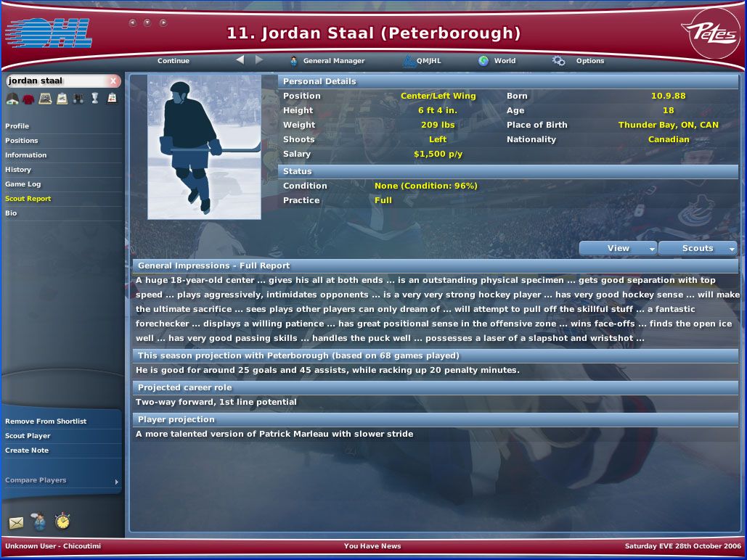Go back with the left arrow
Image resolution: width=747 pixels, height=560 pixels.
pos(240,60)
